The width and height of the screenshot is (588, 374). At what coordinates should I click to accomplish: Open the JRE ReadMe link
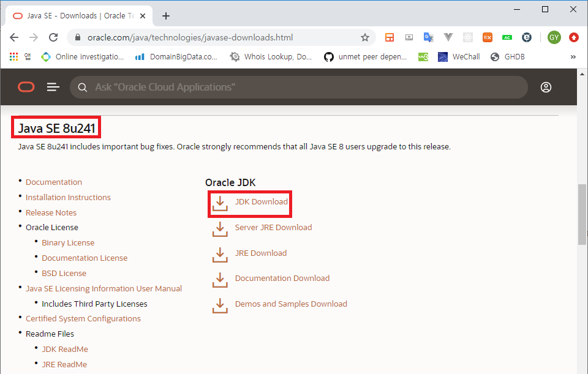[64, 365]
